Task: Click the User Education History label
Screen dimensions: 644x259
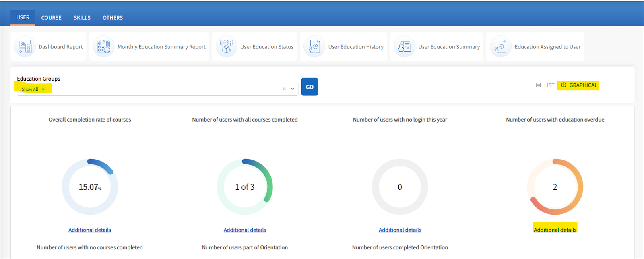Action: (356, 47)
